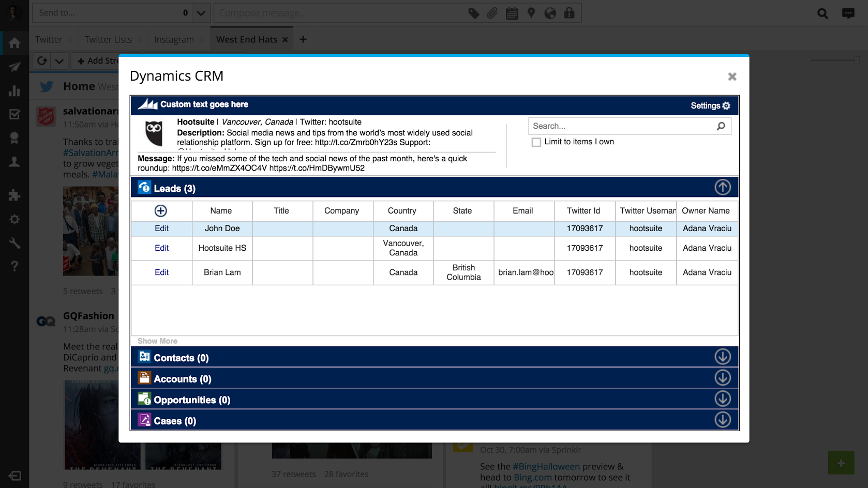
Task: Collapse the Leads section arrow
Action: coord(723,187)
